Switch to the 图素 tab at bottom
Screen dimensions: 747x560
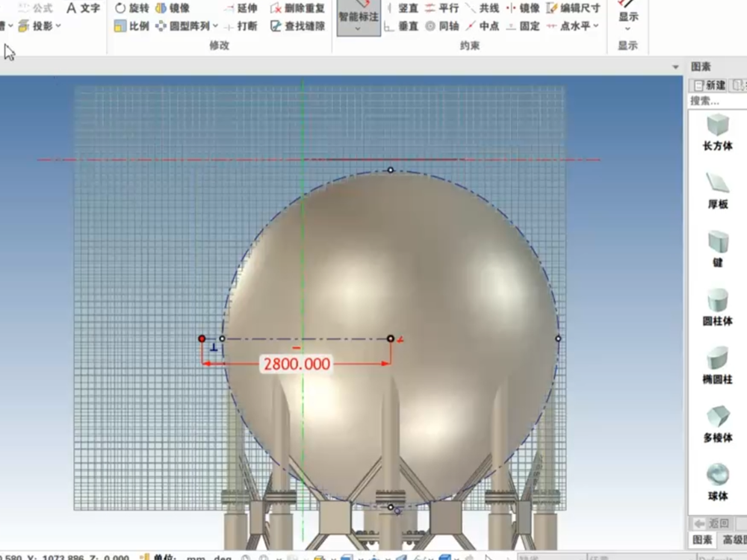[702, 540]
